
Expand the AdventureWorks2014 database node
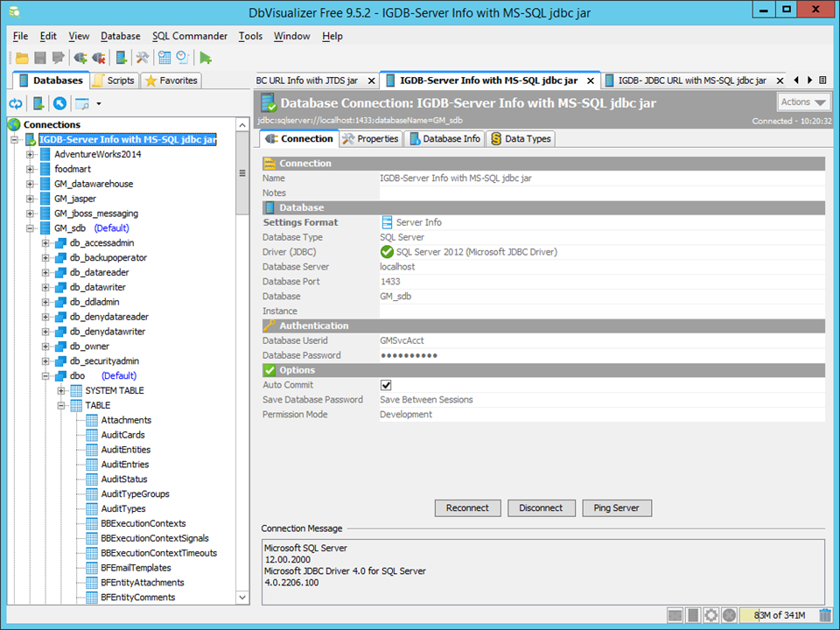[x=30, y=154]
